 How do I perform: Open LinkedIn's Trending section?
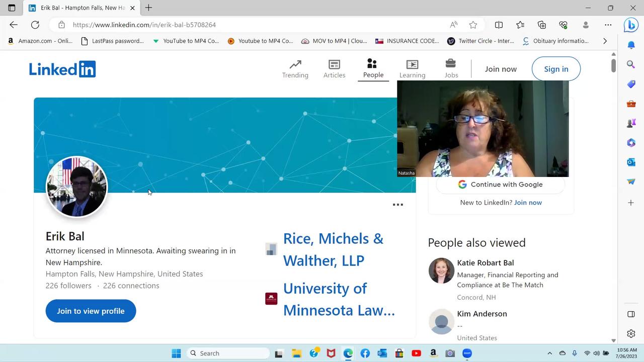point(295,68)
